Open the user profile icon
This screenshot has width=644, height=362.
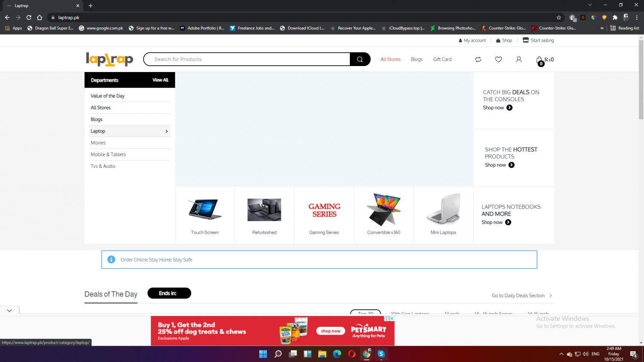pos(519,60)
